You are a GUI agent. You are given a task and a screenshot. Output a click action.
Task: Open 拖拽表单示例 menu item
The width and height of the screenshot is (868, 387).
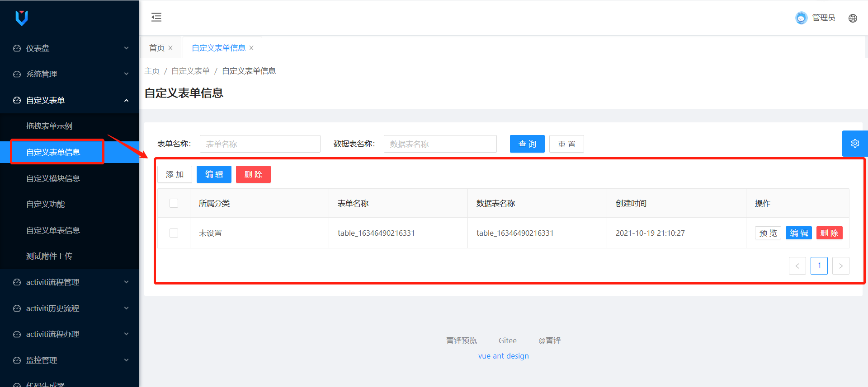point(69,126)
